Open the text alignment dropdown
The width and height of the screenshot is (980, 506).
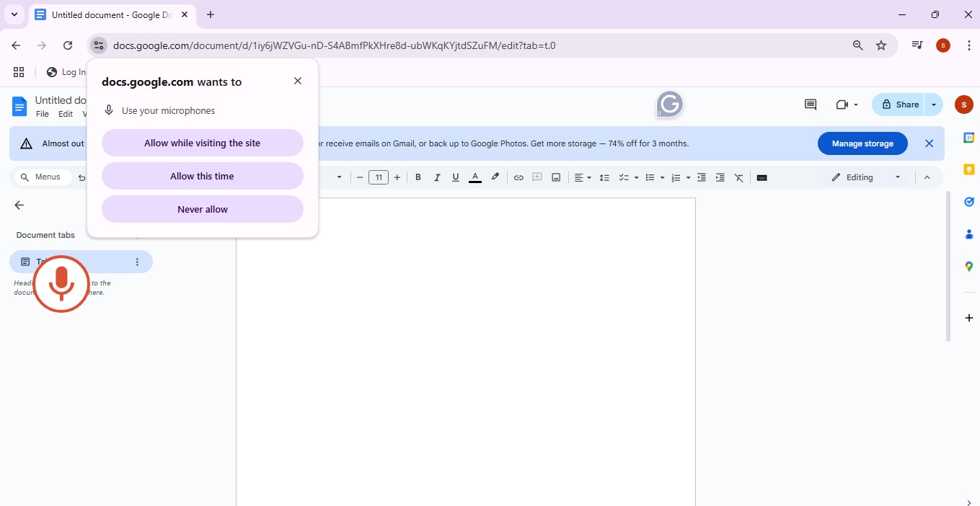click(589, 177)
